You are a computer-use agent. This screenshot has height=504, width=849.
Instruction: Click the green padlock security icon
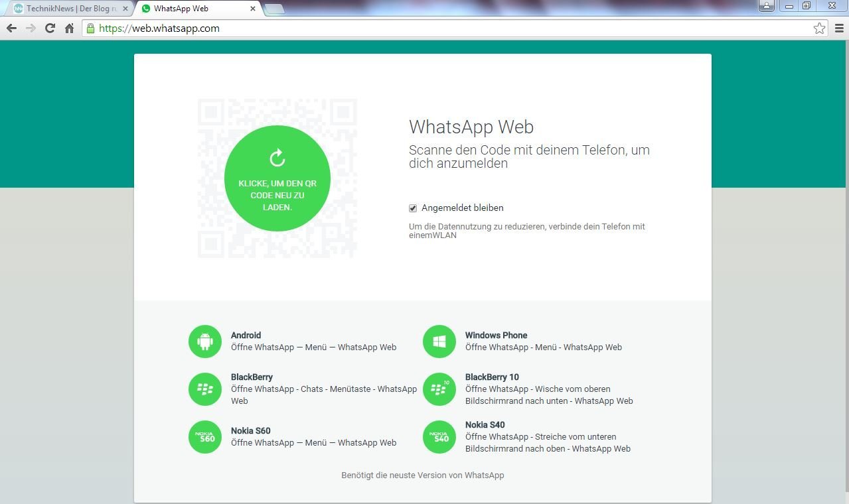pos(91,29)
